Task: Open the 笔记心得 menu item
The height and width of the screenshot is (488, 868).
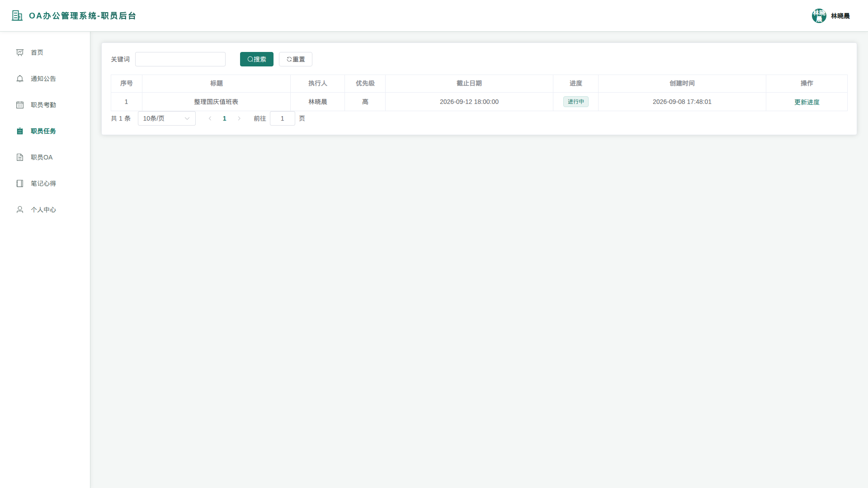Action: [45, 183]
